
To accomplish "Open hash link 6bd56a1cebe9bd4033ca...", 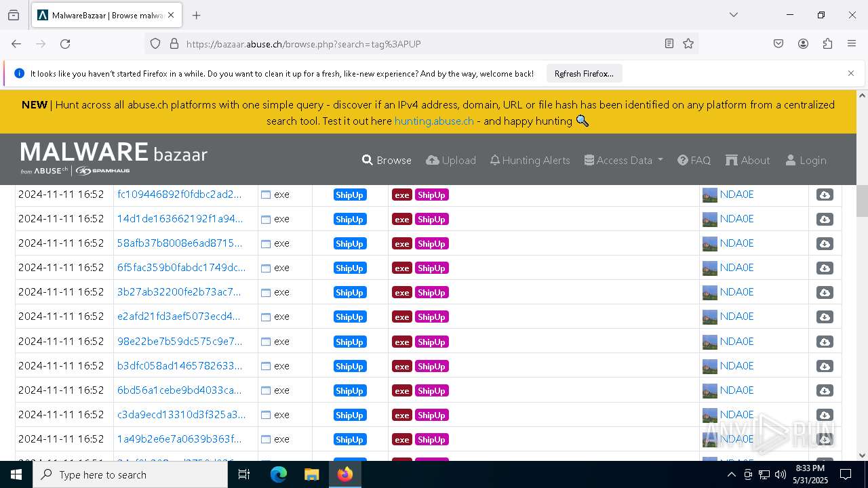I will pos(179,390).
